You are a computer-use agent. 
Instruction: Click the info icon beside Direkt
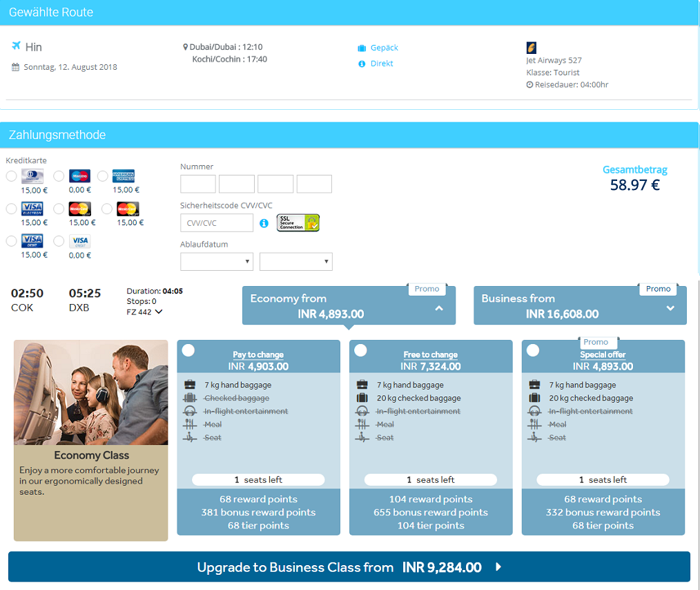(362, 64)
